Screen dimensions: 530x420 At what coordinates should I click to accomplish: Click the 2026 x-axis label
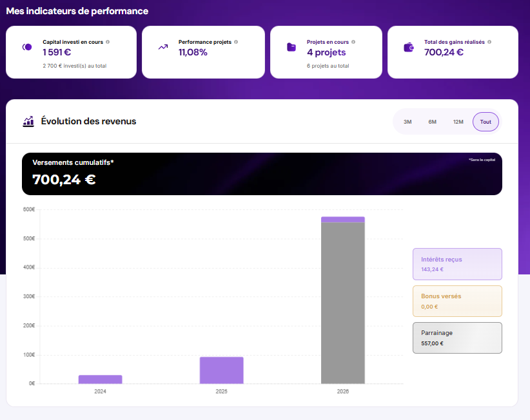pos(343,391)
